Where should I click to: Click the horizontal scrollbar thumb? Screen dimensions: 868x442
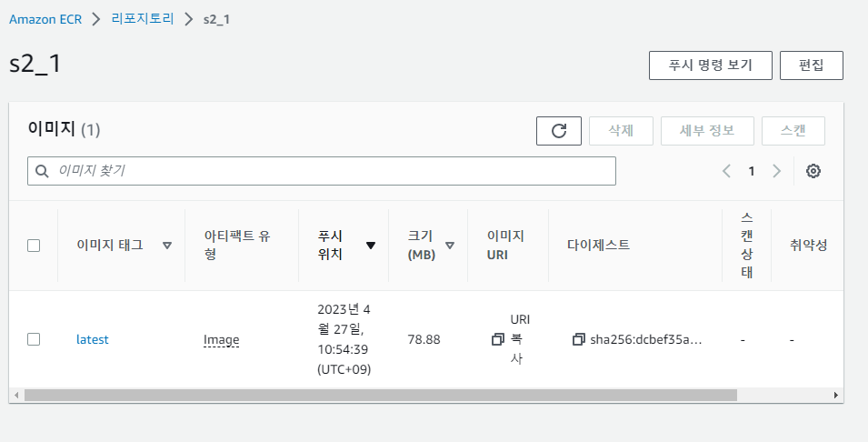click(x=380, y=396)
